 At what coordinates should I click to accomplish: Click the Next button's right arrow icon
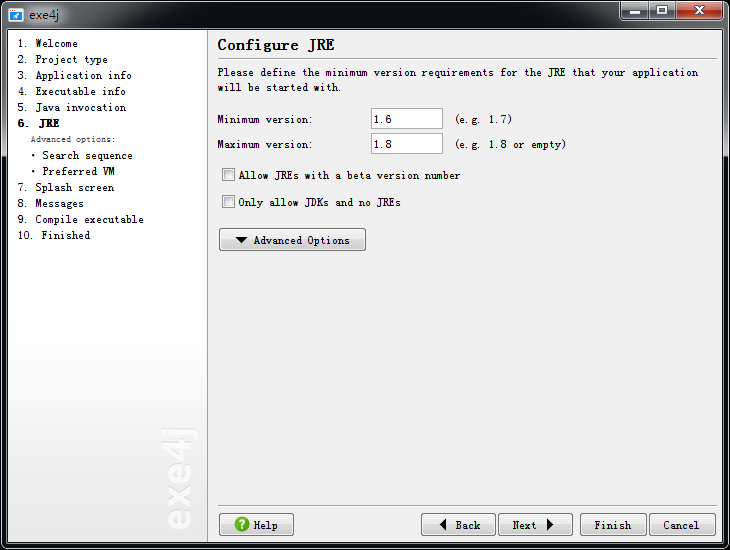[550, 525]
